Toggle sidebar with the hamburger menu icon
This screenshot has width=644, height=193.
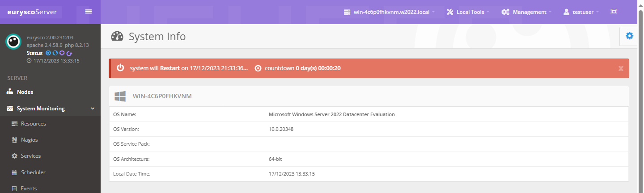[x=89, y=12]
